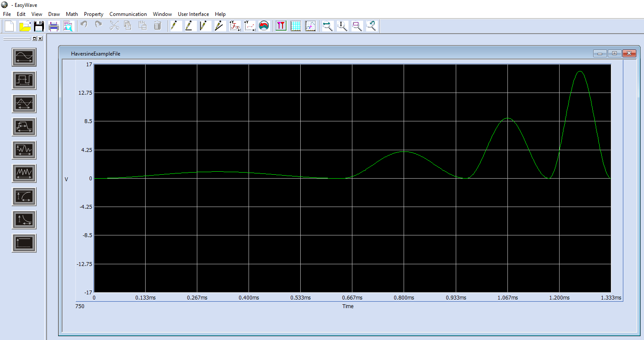644x340 pixels.
Task: Select the Sine waveform tool
Action: point(24,57)
